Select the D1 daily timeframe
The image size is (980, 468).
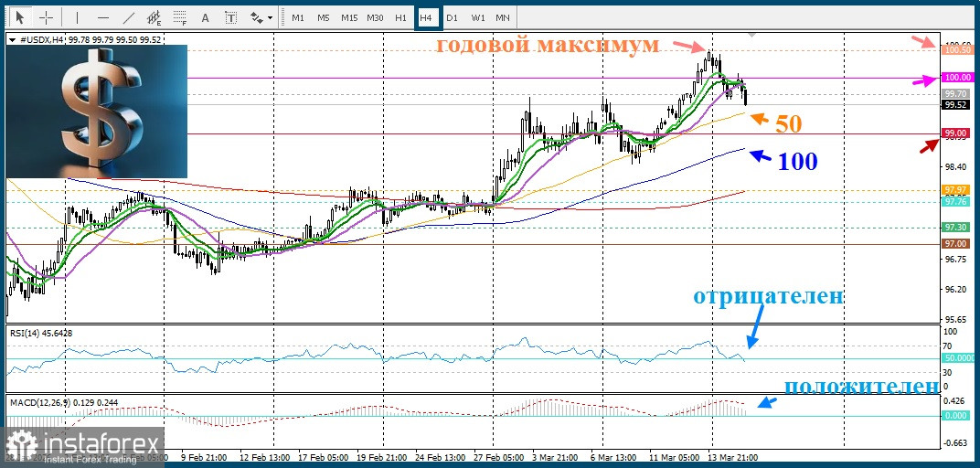[452, 17]
